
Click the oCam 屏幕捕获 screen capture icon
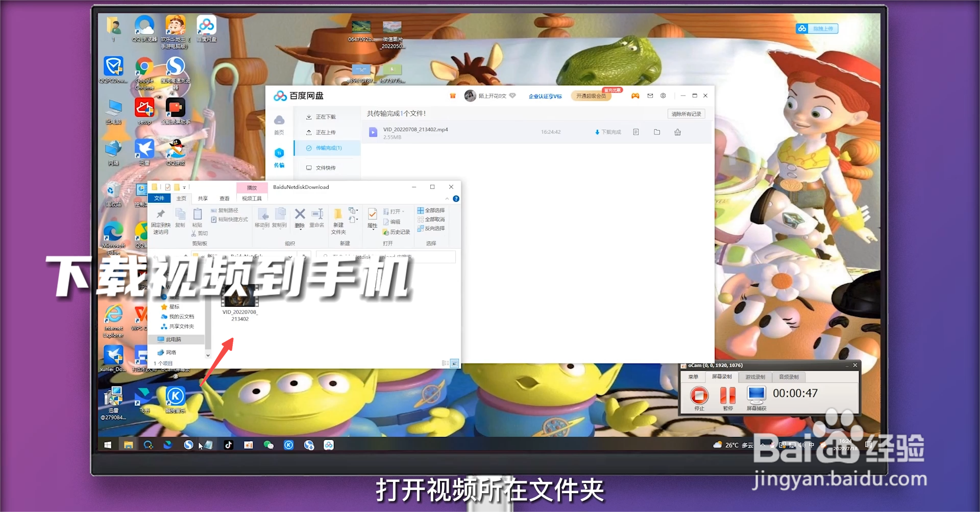click(756, 398)
